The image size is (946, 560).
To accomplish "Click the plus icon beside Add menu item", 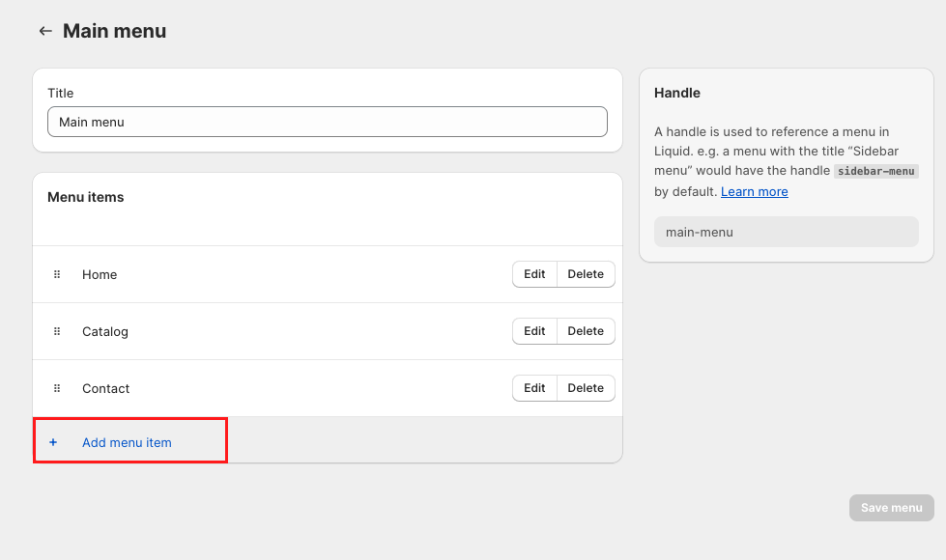I will [x=53, y=442].
